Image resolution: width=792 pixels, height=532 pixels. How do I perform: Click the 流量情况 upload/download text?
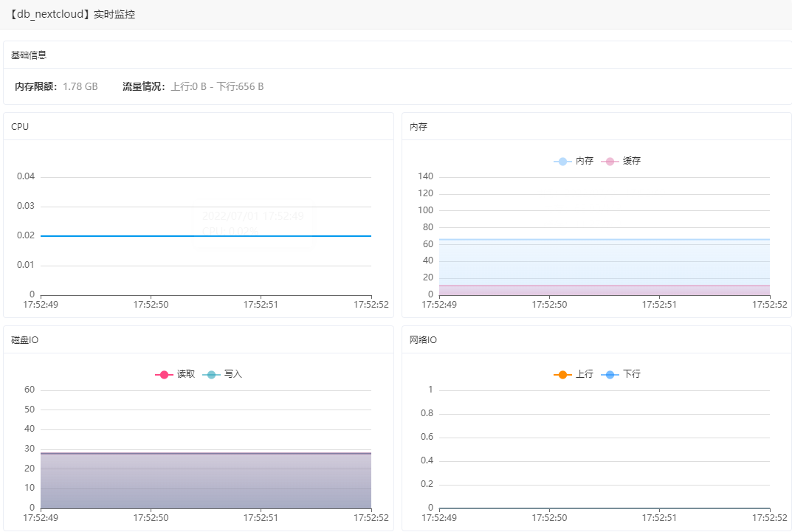click(x=217, y=87)
